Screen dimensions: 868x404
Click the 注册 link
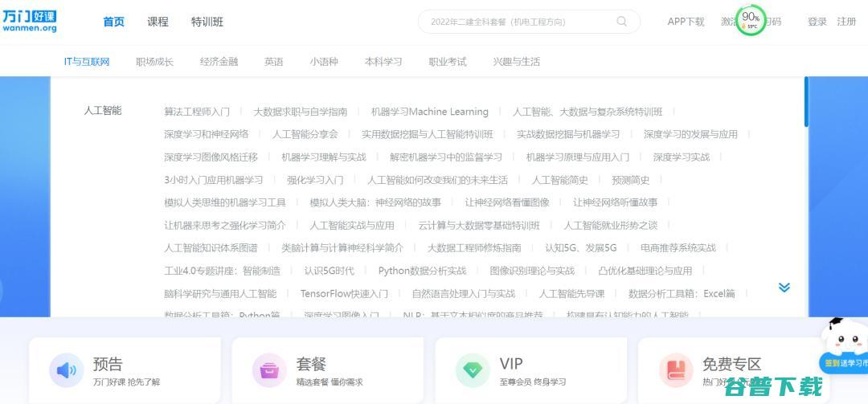click(x=846, y=22)
